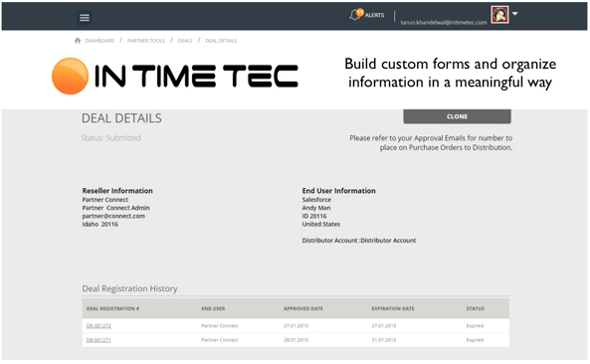The height and width of the screenshot is (364, 590).
Task: Click Reseller Information heading
Action: (117, 191)
